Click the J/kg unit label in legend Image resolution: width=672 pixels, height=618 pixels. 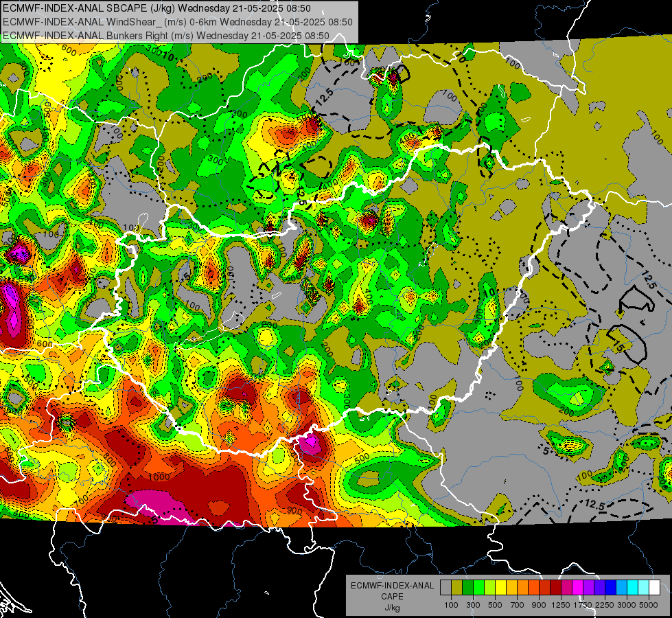[392, 608]
